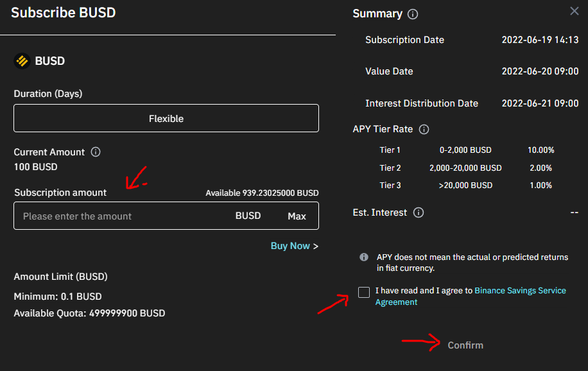Open the Buy Now link
The image size is (588, 371).
click(295, 246)
